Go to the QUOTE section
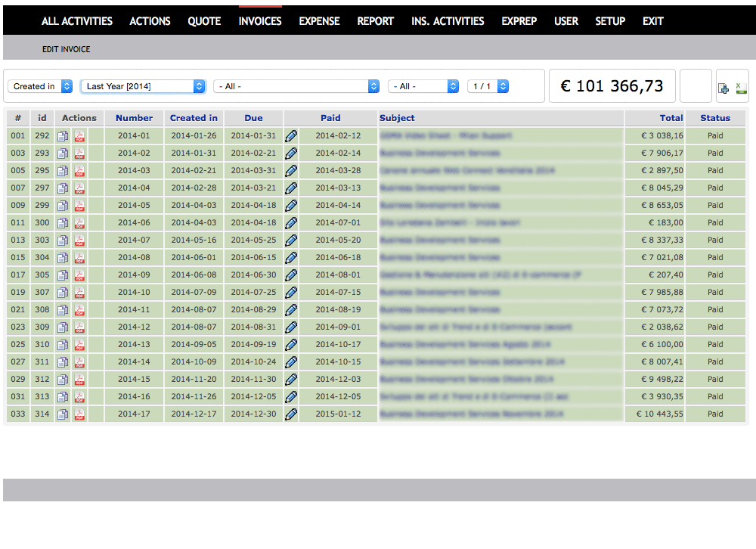Viewport: 756px width, 549px height. [x=204, y=21]
